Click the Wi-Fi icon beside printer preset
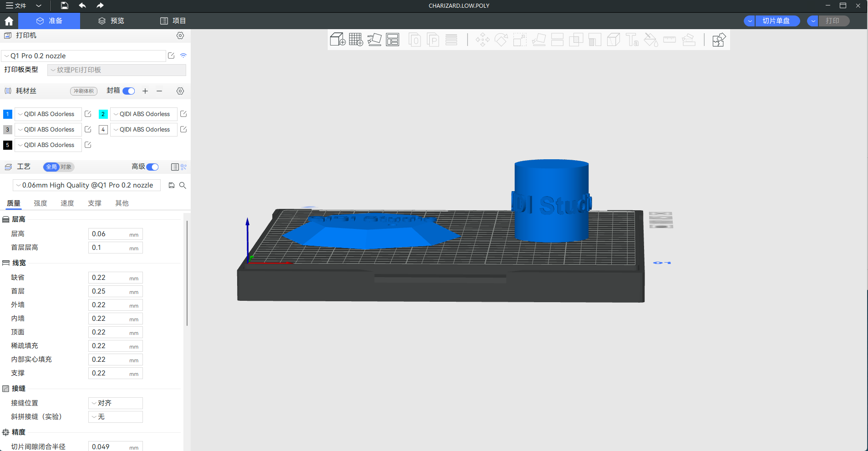 coord(183,56)
